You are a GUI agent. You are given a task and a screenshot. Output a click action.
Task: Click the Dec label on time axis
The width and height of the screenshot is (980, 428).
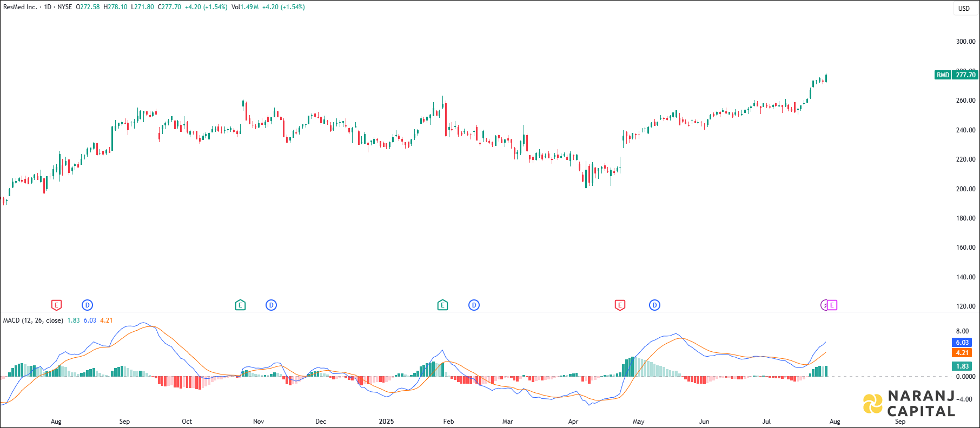(x=321, y=422)
